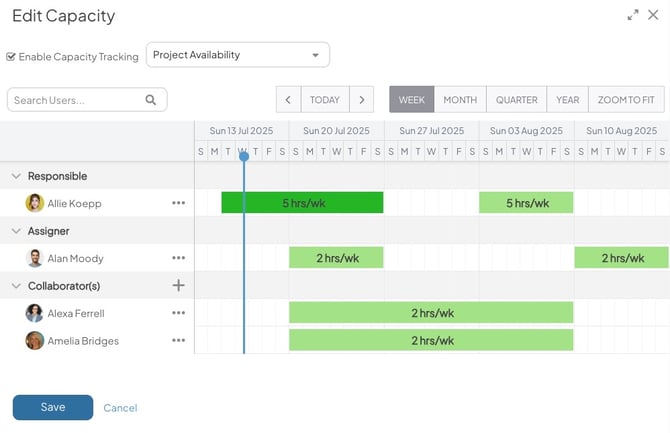Go to previous period with left arrow
The height and width of the screenshot is (433, 670).
coord(288,100)
